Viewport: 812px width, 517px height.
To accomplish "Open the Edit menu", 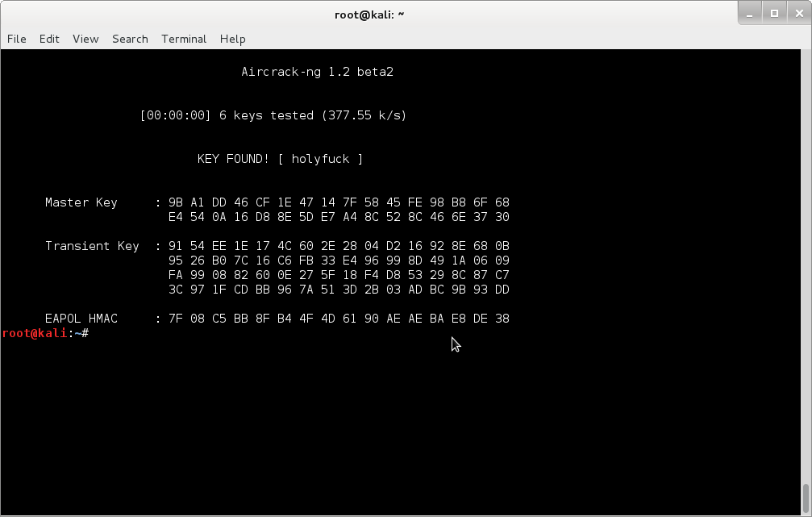I will pos(49,39).
